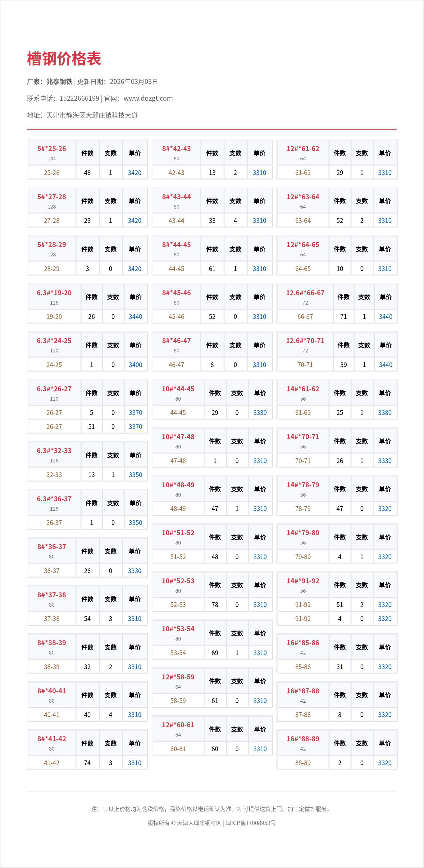Select the 5#*25-26 table header
The height and width of the screenshot is (868, 424).
click(52, 149)
